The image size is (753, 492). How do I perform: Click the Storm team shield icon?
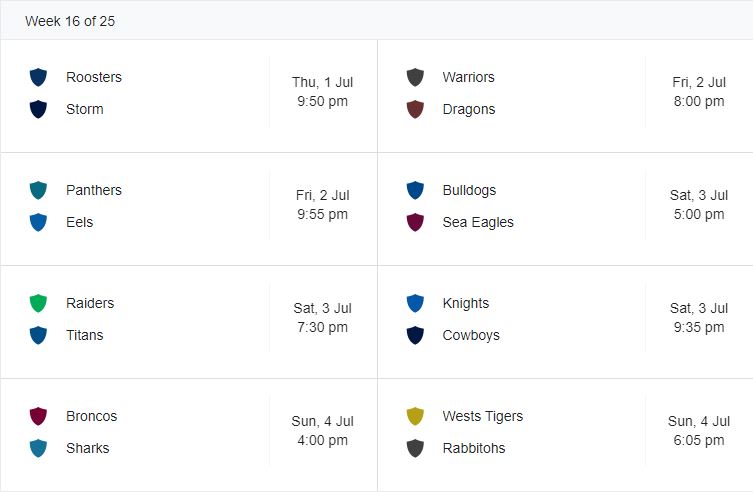point(39,109)
